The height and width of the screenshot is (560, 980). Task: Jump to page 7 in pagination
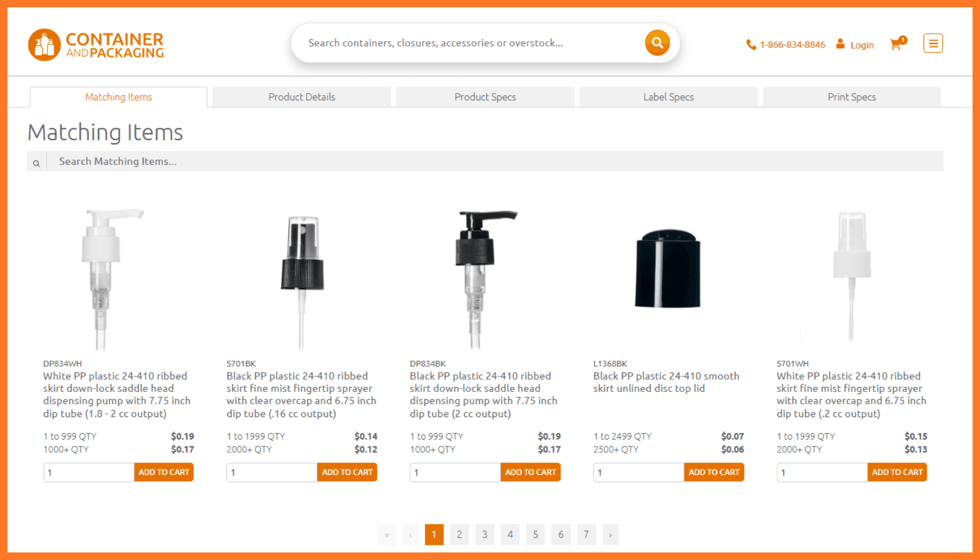[586, 535]
